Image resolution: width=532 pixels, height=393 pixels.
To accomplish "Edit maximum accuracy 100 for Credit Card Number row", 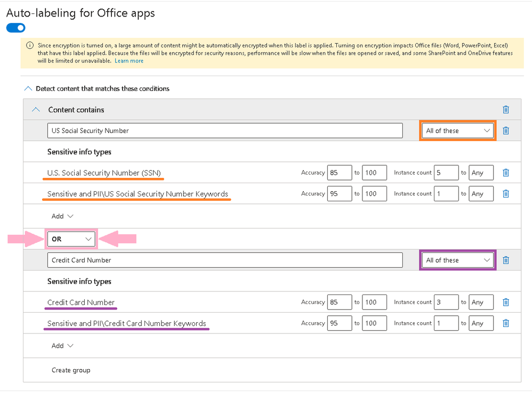I will [x=374, y=302].
